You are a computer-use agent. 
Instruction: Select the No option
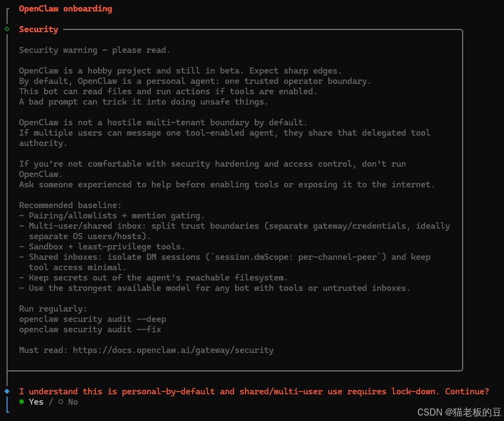point(73,402)
